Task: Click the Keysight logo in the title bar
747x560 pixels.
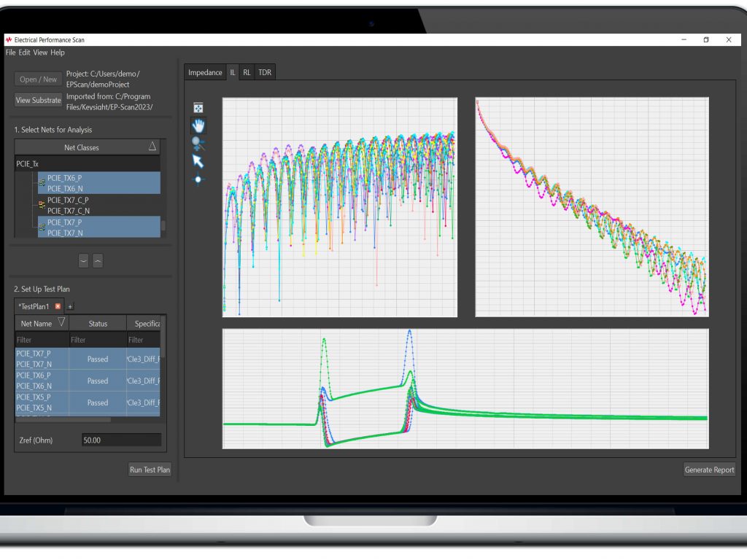Action: pyautogui.click(x=9, y=41)
